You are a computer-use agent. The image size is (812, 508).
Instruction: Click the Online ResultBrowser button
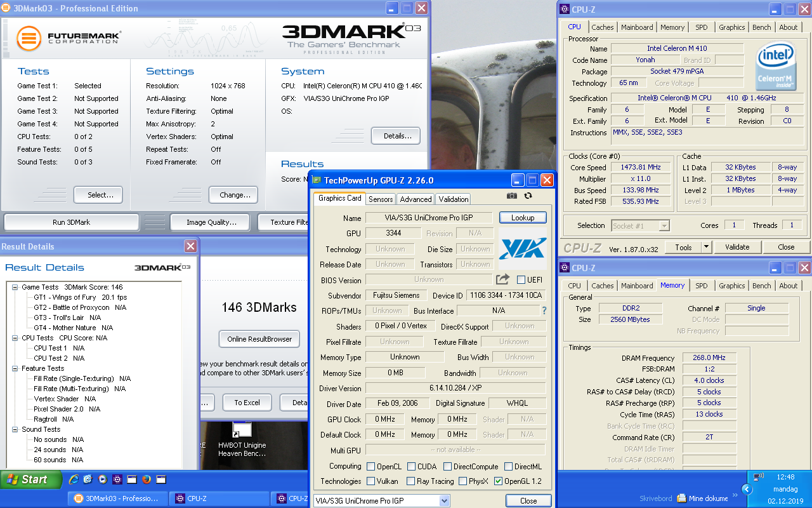[259, 339]
